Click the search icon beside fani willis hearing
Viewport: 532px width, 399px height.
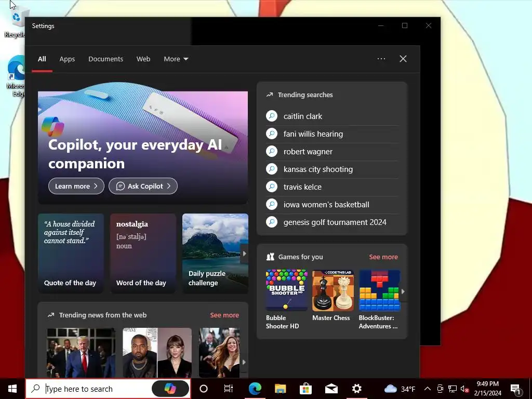[272, 134]
